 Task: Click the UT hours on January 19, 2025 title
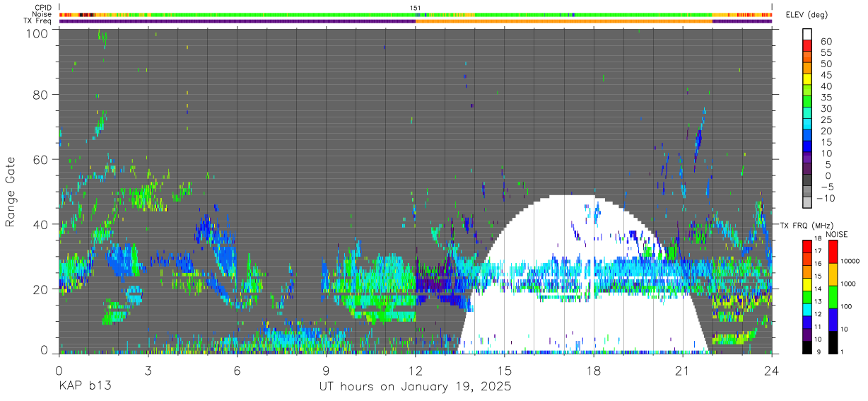tap(415, 387)
